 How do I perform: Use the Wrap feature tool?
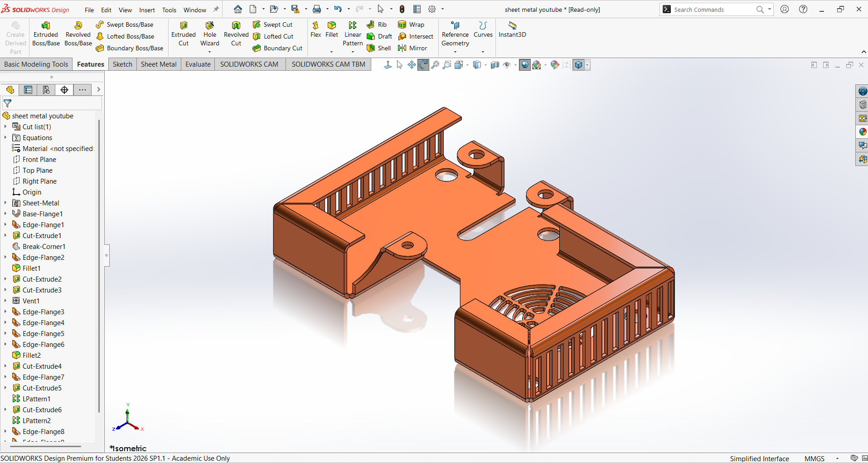[x=411, y=24]
